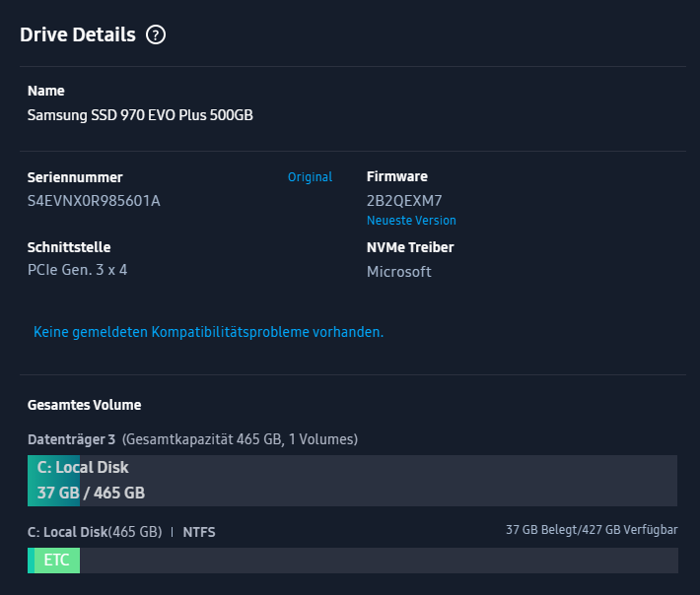Click the Schnittstelle label
This screenshot has height=595, width=700.
69,247
